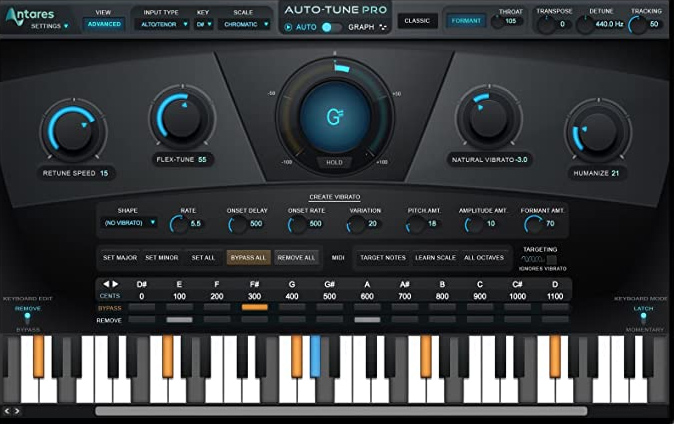Click the Retune Speed knob
The width and height of the screenshot is (674, 424).
coord(74,130)
